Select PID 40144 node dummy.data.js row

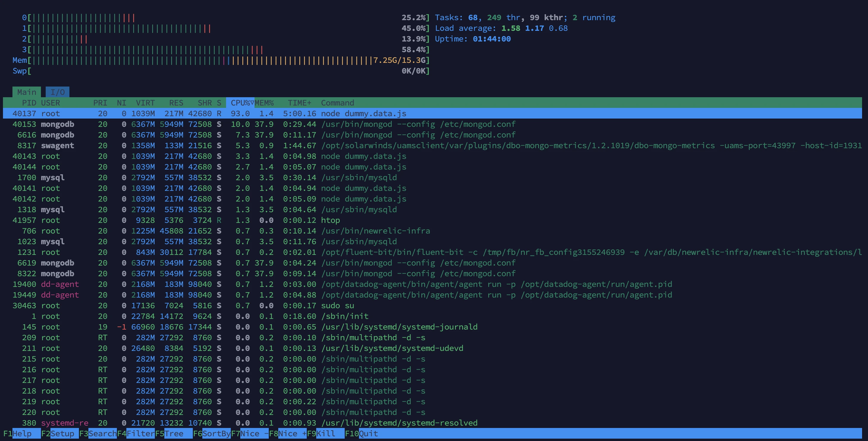(x=432, y=167)
